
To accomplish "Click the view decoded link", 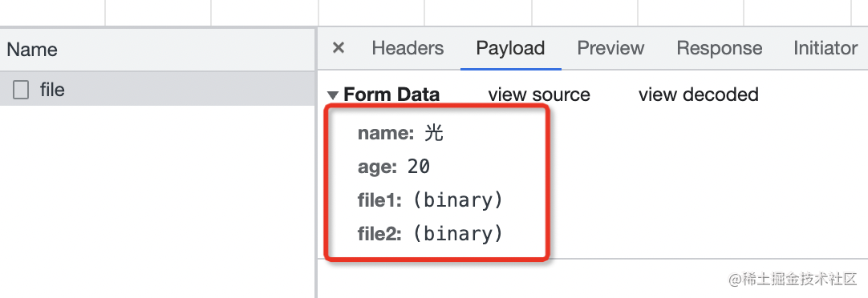I will (698, 95).
